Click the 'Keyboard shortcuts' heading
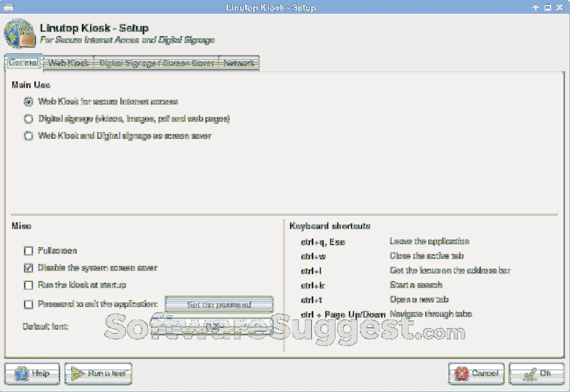Image resolution: width=570 pixels, height=392 pixels. coord(330,226)
